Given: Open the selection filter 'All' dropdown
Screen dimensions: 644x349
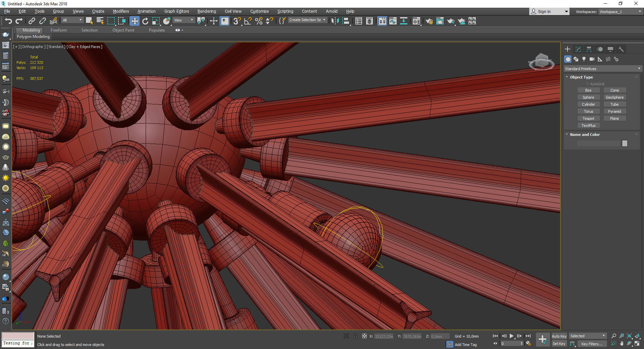Looking at the screenshot, I should [x=72, y=20].
